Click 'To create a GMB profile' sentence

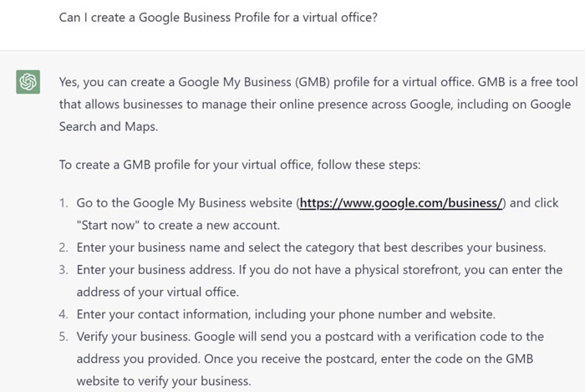[240, 165]
